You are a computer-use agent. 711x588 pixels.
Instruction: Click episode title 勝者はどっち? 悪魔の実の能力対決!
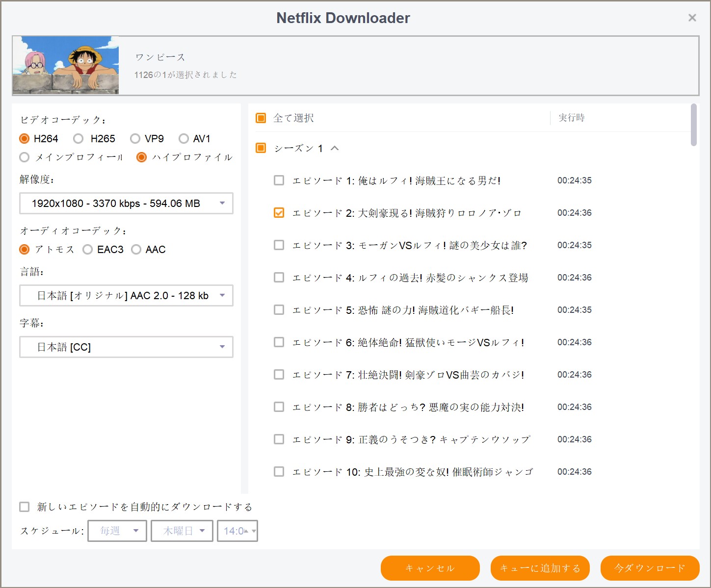(x=441, y=407)
